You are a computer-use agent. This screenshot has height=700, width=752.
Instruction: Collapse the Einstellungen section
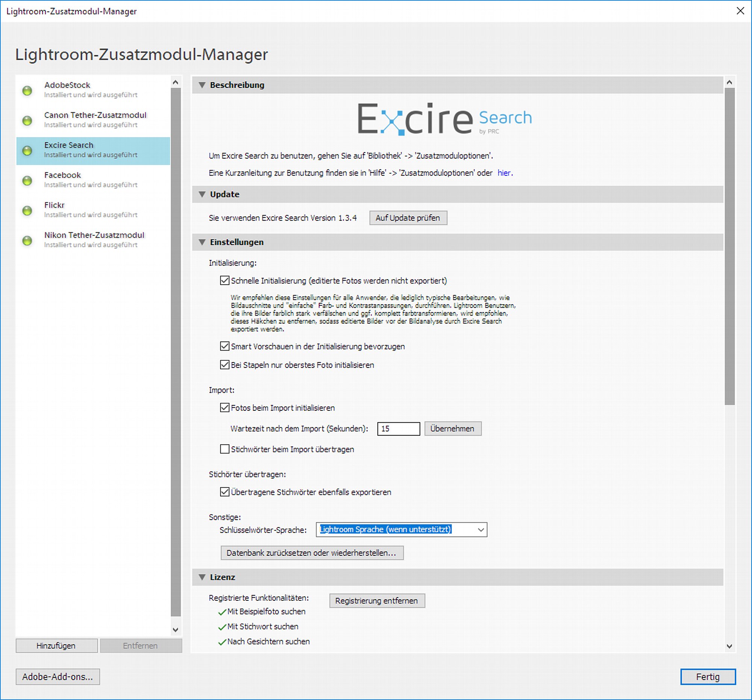202,242
